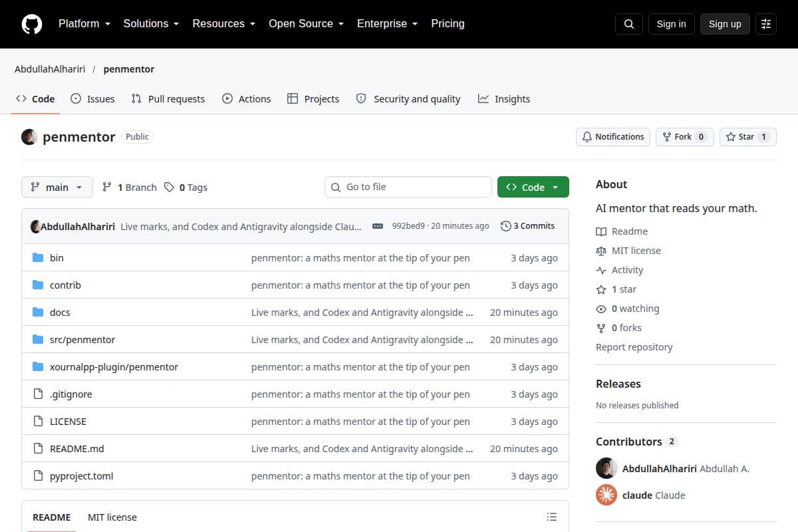
Task: Open the green Code dropdown button
Action: tap(533, 188)
